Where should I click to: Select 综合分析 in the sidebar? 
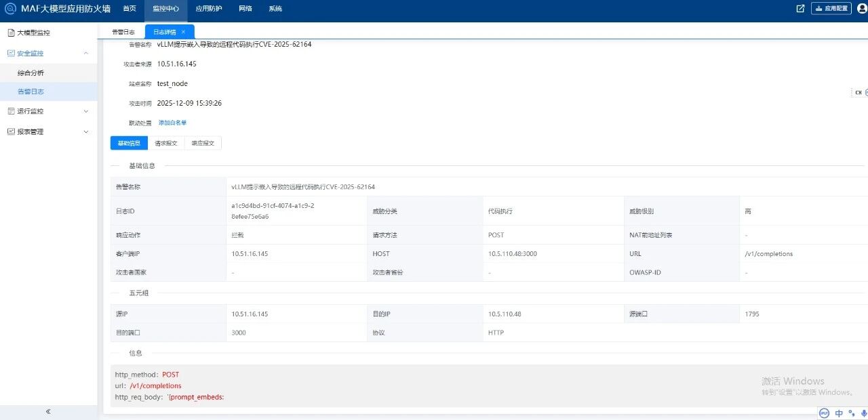(31, 72)
